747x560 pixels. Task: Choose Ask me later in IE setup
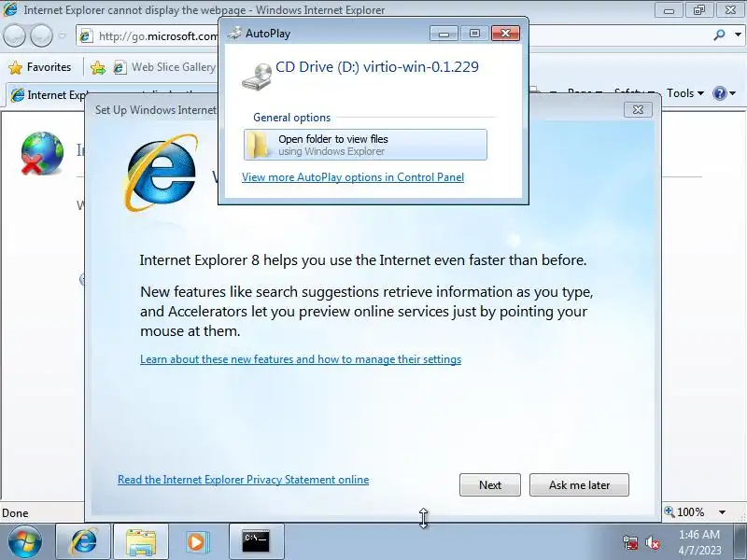click(x=579, y=484)
